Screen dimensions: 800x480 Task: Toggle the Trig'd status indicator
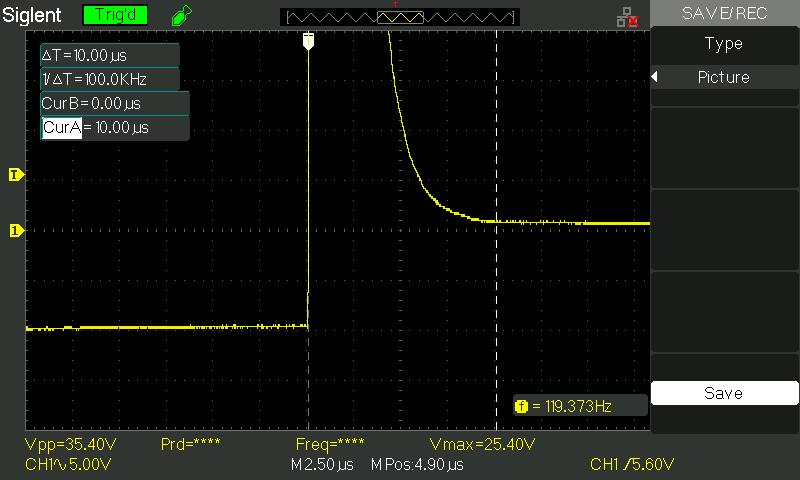tap(114, 16)
